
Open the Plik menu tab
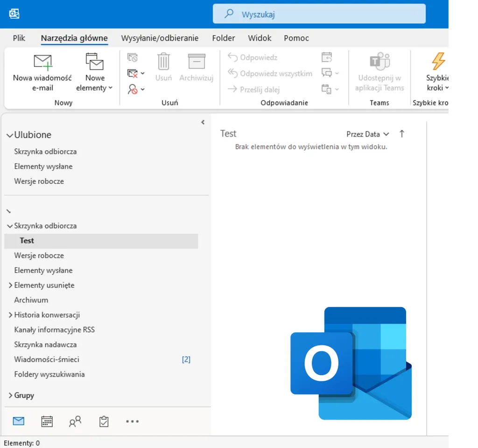pos(19,38)
